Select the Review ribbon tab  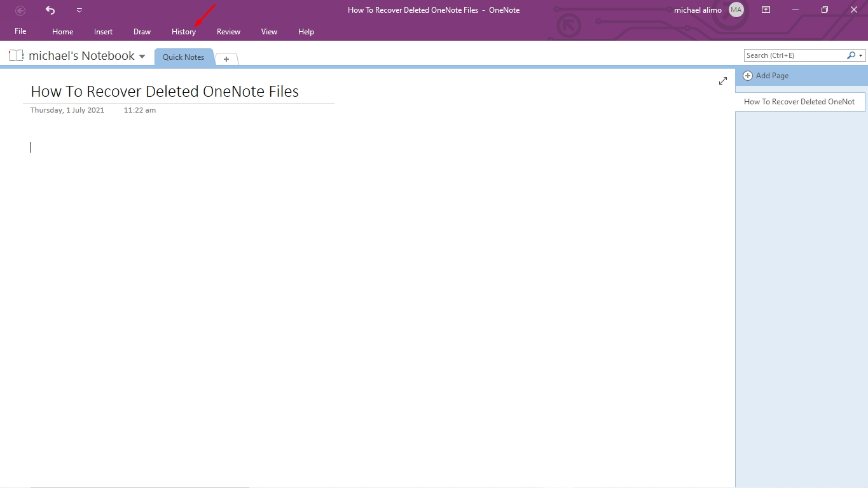click(228, 31)
